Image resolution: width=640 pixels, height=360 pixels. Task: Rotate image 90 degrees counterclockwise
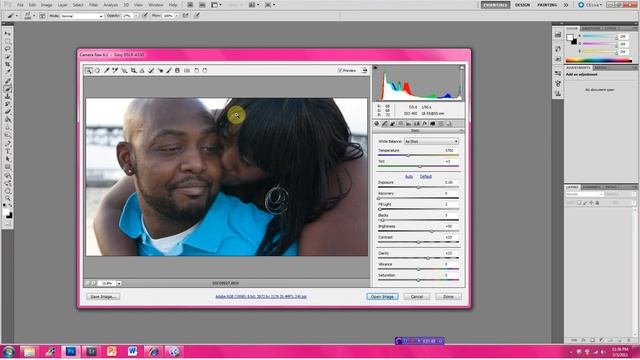coord(196,70)
